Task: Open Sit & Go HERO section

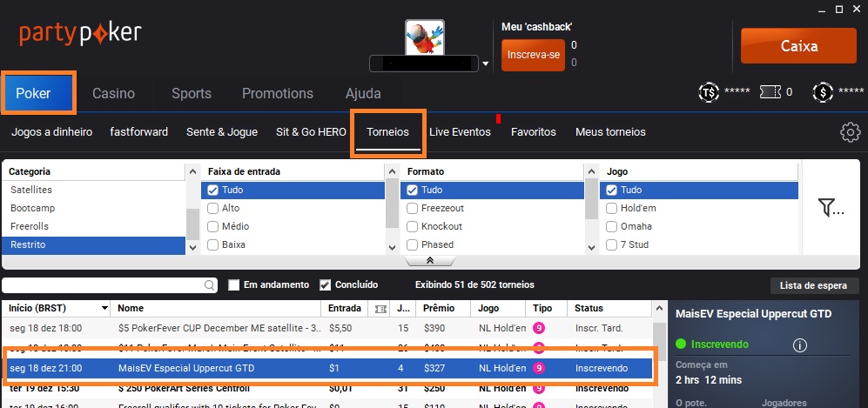Action: (311, 132)
